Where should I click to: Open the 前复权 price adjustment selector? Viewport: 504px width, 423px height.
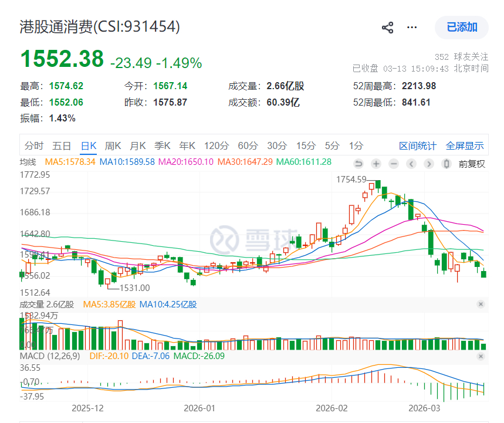(472, 164)
